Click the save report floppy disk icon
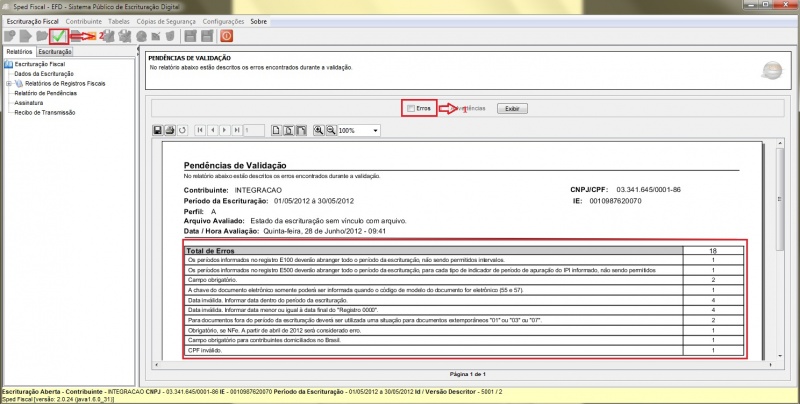Screen dimensions: 800x404 [x=157, y=130]
